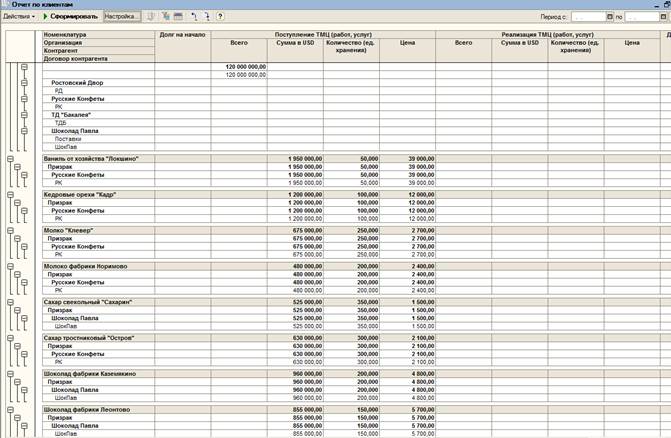Click Сформировать to generate the report
The width and height of the screenshot is (671, 438).
click(70, 17)
